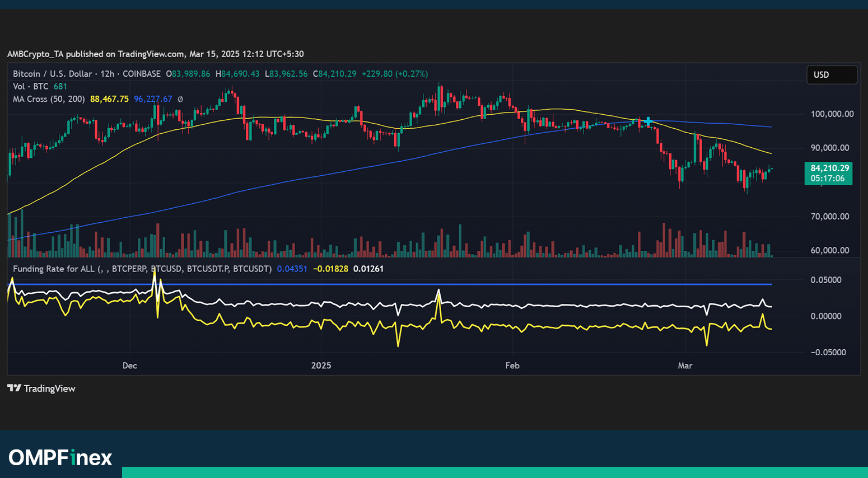Click the TradingView logo at bottom left
868x478 pixels.
point(41,388)
